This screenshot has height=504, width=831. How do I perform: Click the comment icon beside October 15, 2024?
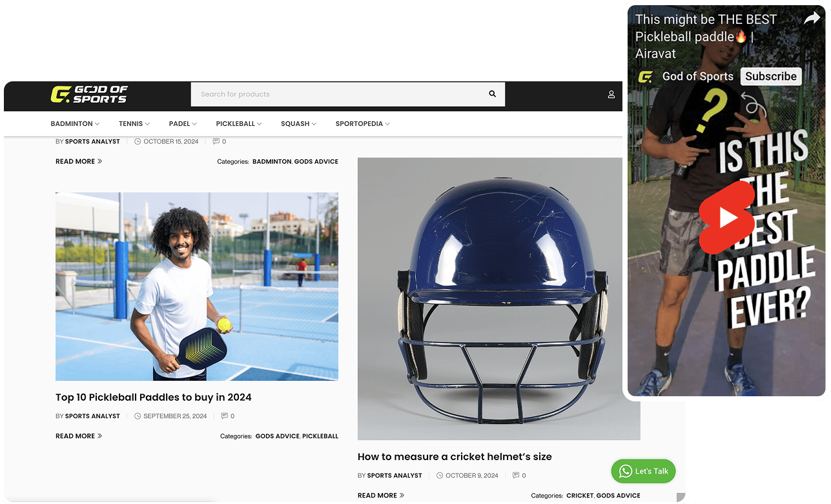click(216, 141)
